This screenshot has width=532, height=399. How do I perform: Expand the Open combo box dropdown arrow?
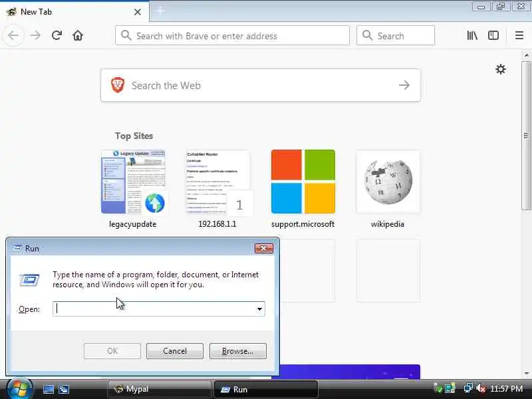click(259, 309)
